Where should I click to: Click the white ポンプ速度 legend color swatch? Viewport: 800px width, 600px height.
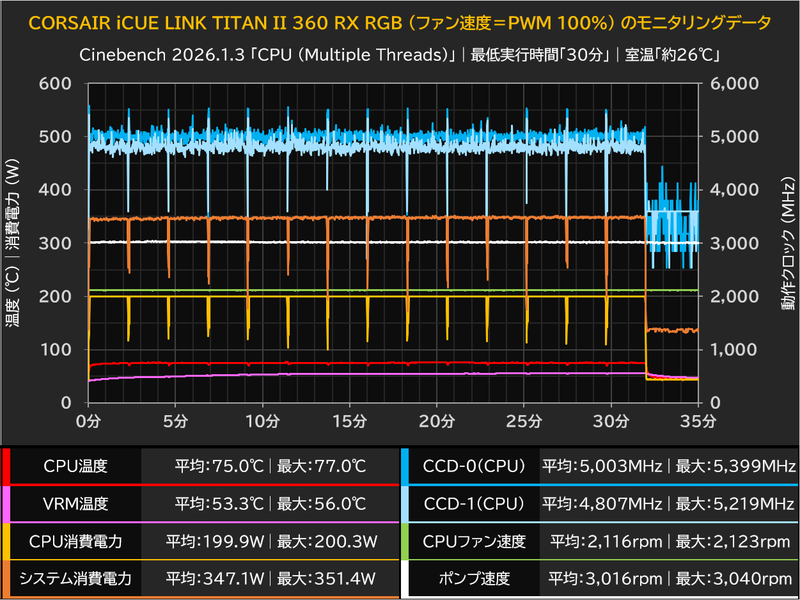405,579
